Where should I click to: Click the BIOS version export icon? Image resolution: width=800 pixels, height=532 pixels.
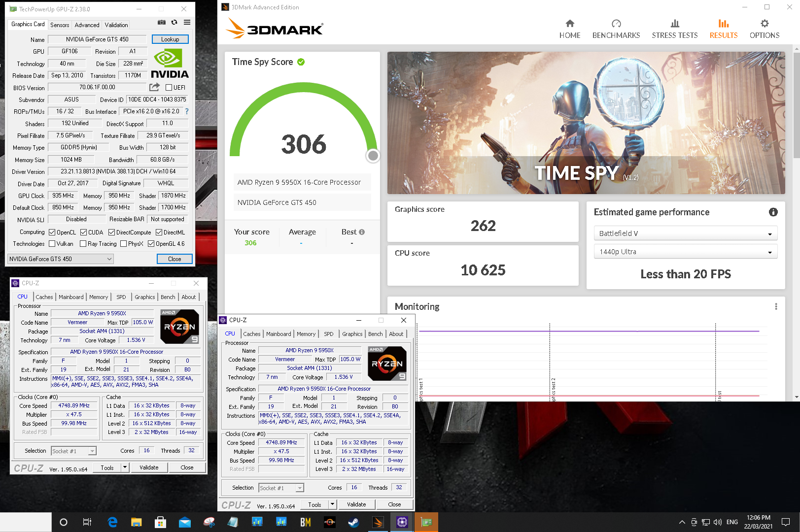155,87
